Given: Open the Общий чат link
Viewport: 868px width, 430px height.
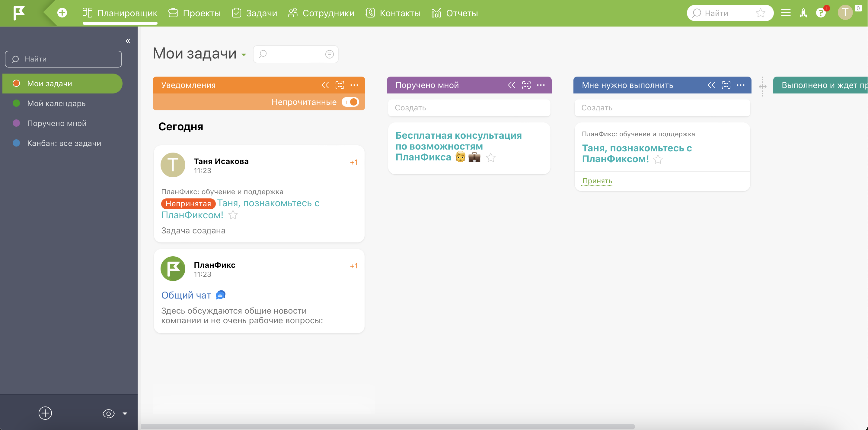Looking at the screenshot, I should (186, 295).
